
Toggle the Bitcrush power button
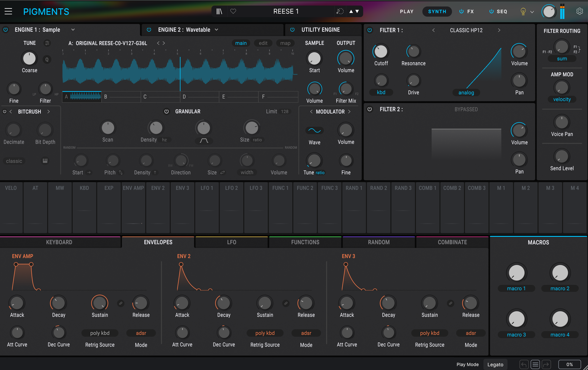[x=4, y=111]
